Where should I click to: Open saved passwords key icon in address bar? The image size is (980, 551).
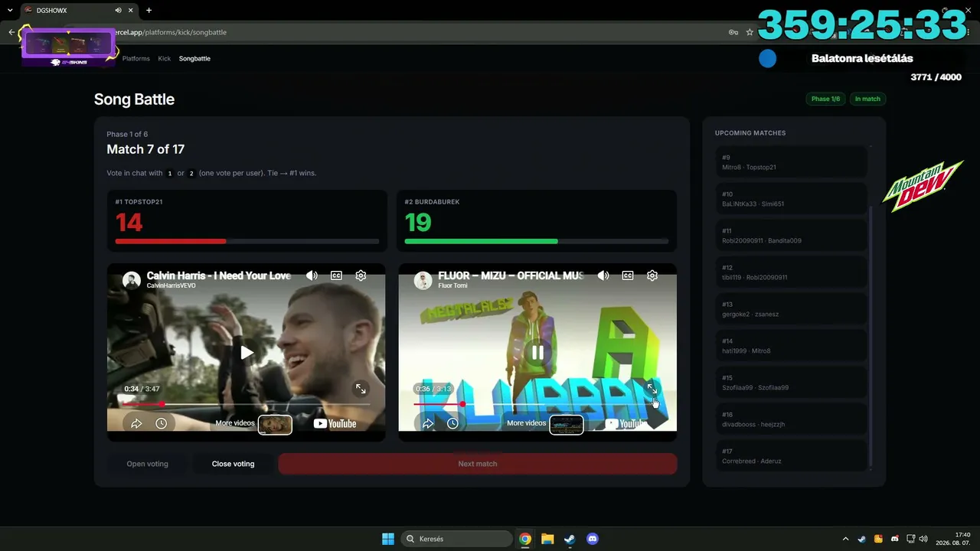[x=733, y=32]
